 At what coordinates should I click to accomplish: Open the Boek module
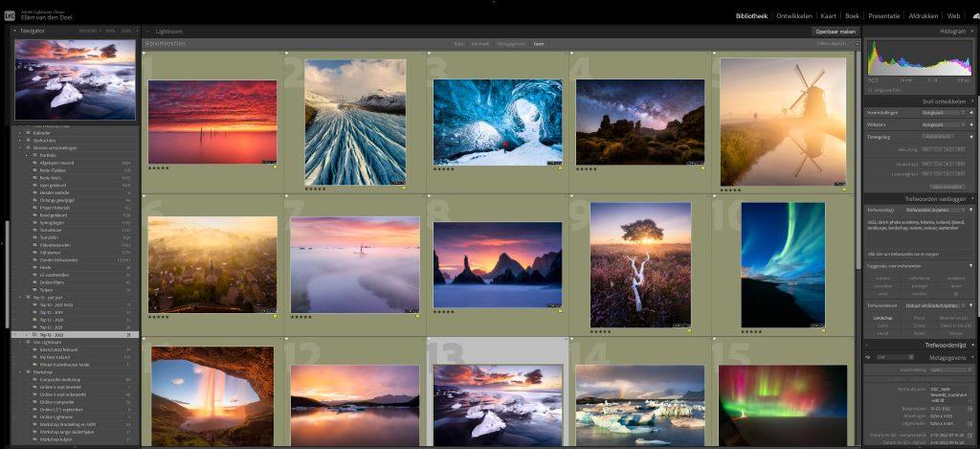852,15
